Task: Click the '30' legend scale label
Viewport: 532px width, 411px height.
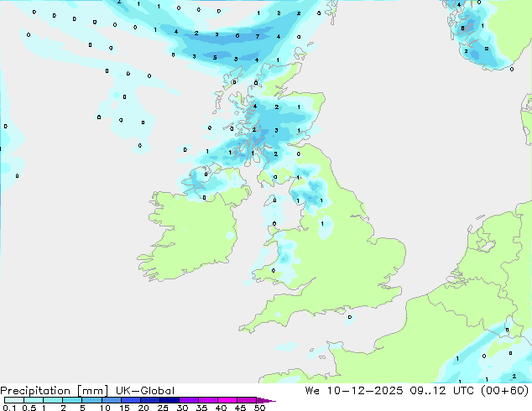Action: (x=182, y=408)
